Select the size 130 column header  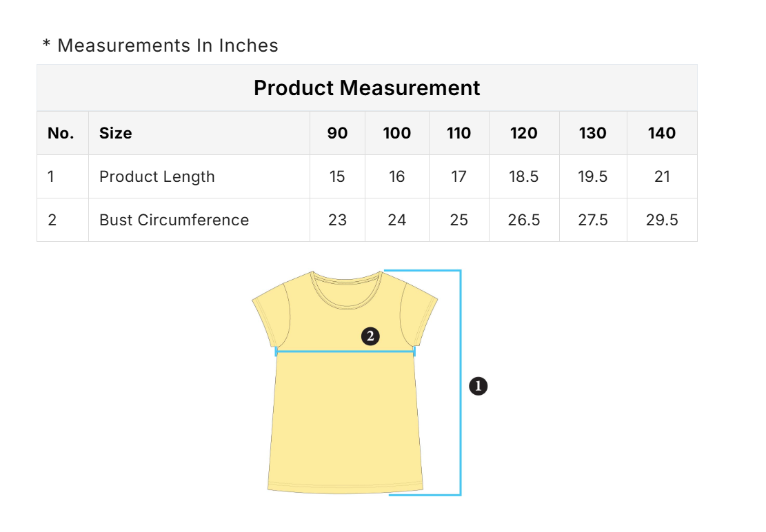pos(593,133)
